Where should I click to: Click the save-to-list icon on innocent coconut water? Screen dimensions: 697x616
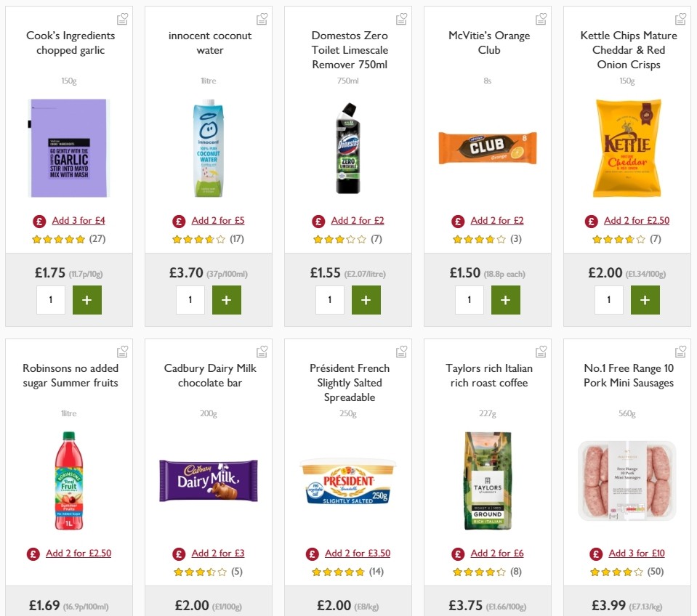[262, 17]
